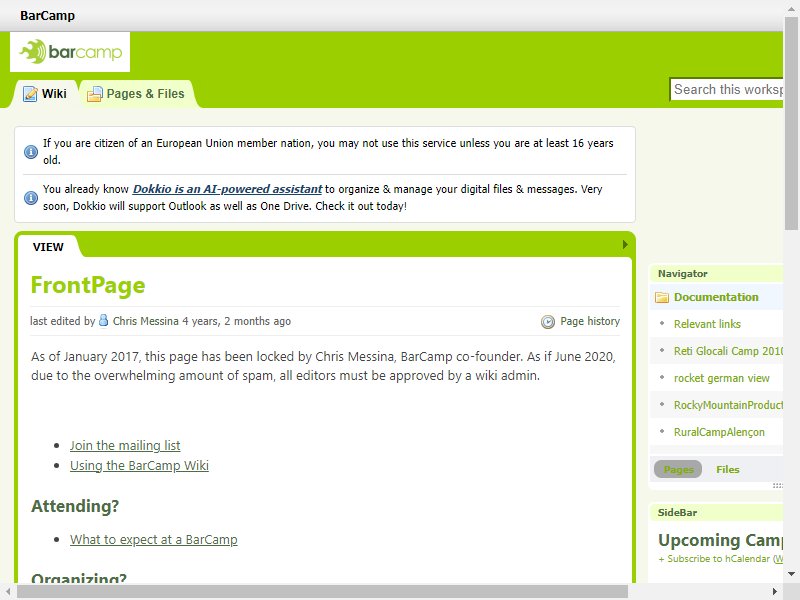Click the FrontPage title heading
The width and height of the screenshot is (800, 600).
tap(88, 285)
